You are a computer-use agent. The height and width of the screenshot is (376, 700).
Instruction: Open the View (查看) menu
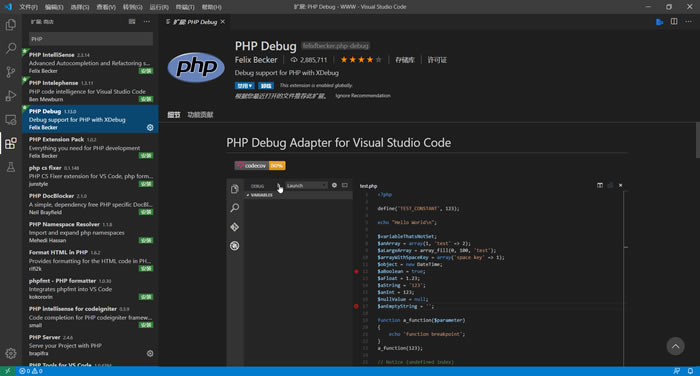pos(106,7)
